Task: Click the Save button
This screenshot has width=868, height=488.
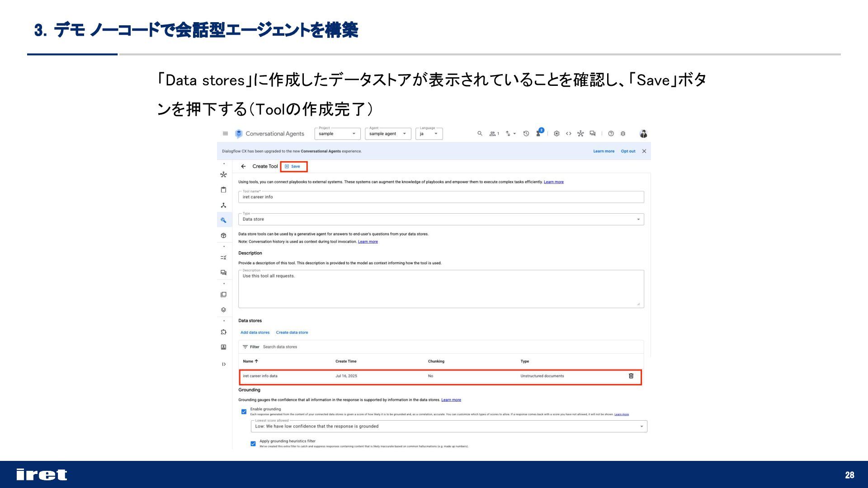Action: (293, 166)
